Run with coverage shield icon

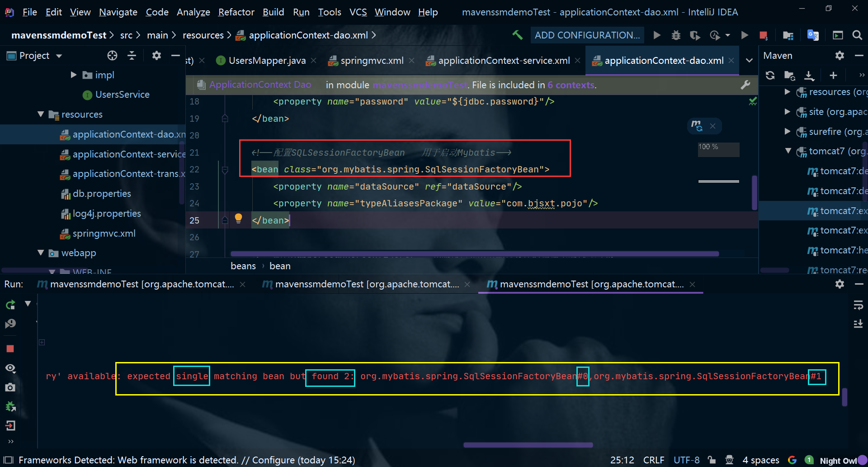695,35
